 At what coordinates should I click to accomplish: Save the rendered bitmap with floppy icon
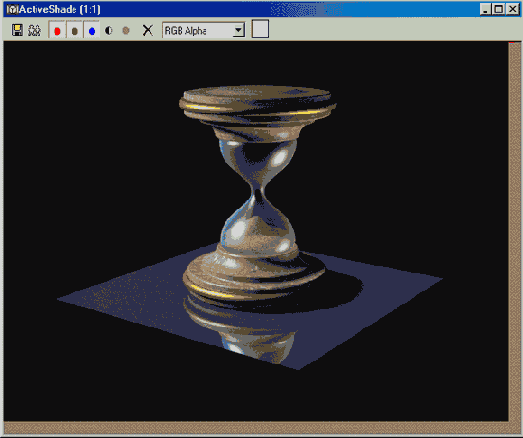[17, 30]
